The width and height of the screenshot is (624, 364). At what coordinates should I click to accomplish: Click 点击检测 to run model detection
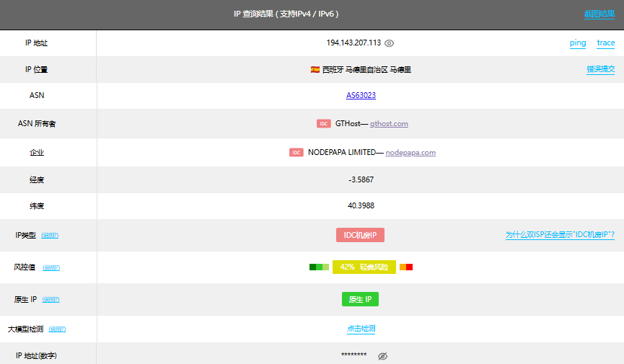click(361, 329)
